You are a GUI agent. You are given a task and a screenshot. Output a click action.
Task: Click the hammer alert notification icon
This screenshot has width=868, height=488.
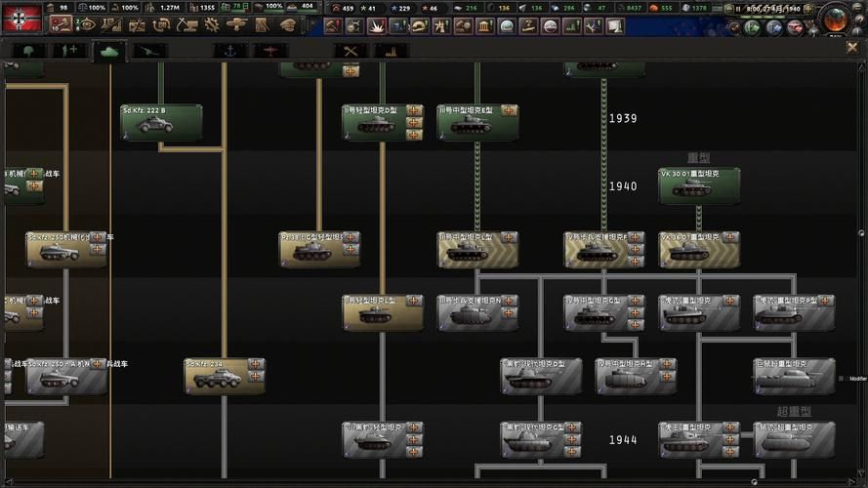(x=333, y=26)
